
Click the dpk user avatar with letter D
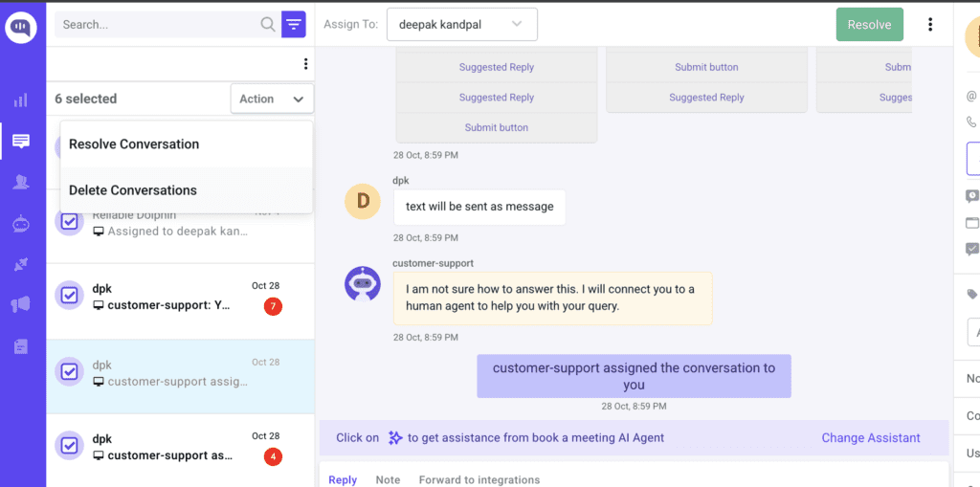(x=363, y=201)
